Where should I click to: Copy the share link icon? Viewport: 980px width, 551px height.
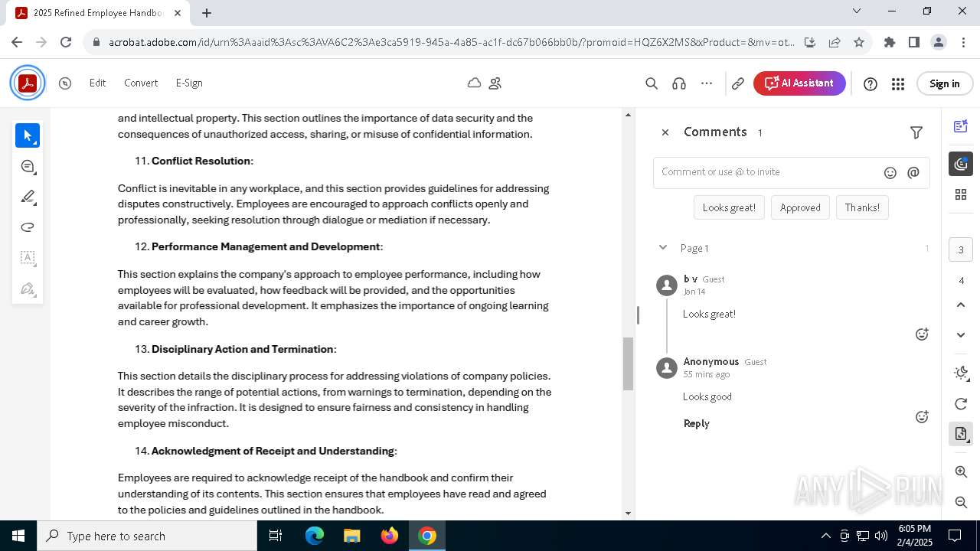[738, 83]
